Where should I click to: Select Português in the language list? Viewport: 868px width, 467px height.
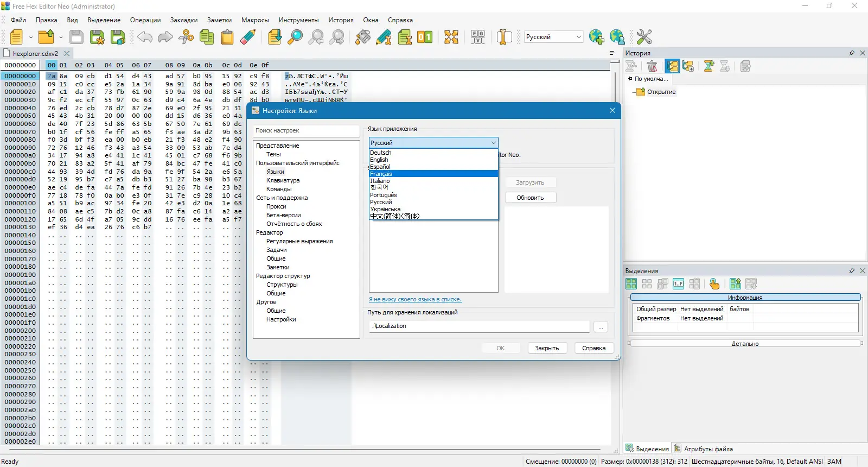click(433, 195)
